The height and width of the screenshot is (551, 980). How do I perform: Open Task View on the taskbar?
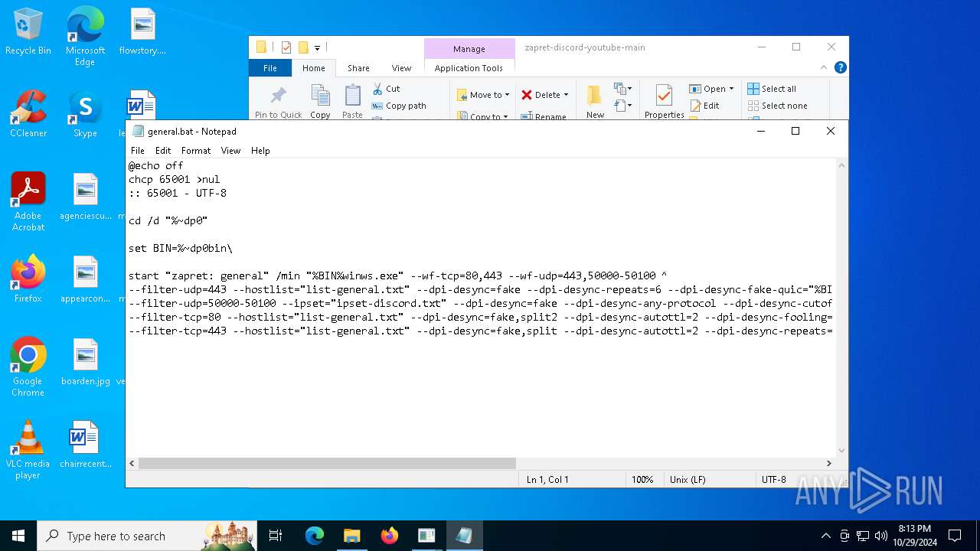coord(276,536)
